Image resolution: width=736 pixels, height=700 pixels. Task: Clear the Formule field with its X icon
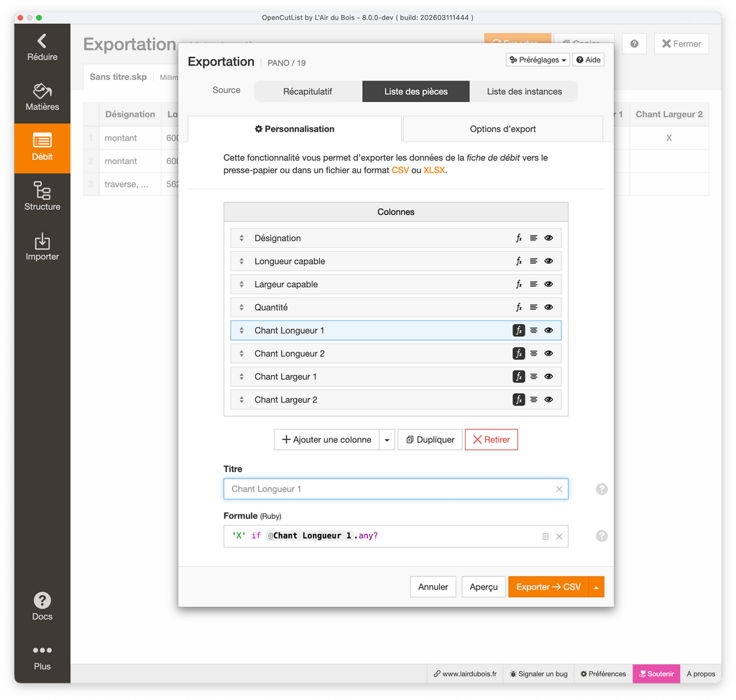(559, 536)
